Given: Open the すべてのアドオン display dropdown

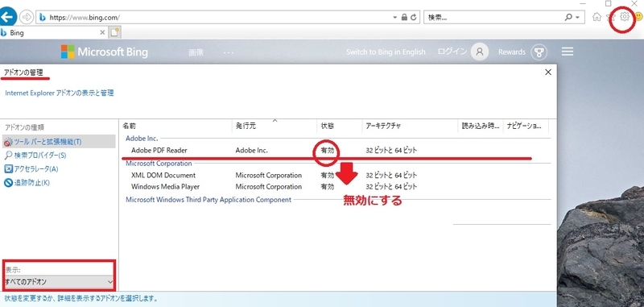Looking at the screenshot, I should [59, 282].
